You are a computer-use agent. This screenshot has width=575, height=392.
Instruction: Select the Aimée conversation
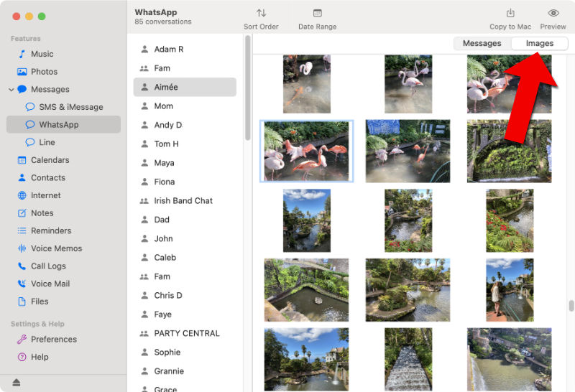[185, 87]
